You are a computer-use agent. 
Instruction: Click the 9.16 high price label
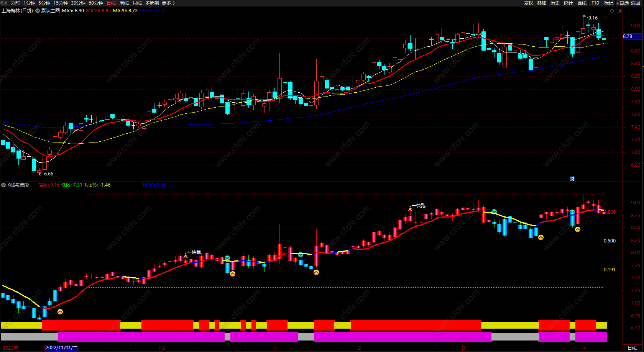[593, 18]
